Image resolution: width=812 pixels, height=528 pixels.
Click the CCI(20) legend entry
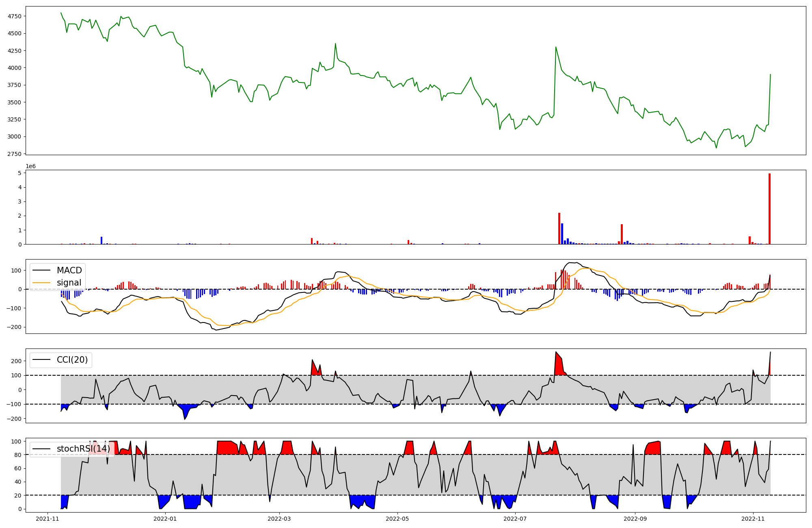[72, 360]
